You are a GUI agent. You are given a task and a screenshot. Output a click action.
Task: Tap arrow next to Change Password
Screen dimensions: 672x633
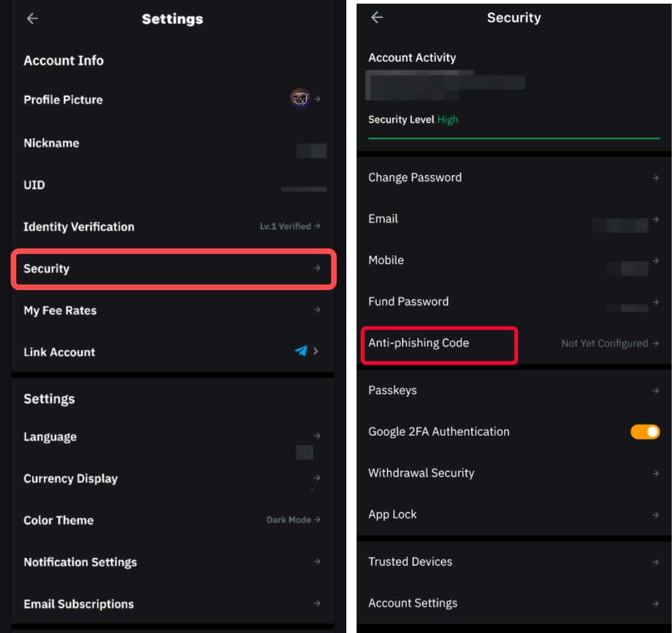(x=655, y=178)
